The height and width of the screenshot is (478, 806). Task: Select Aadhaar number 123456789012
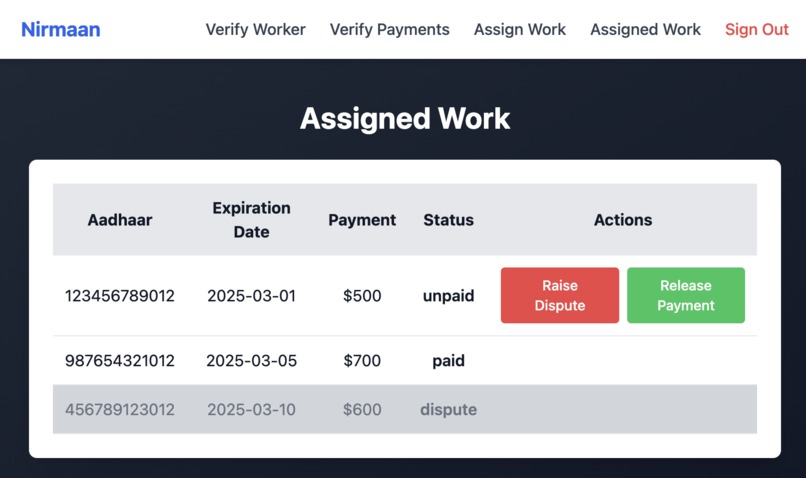pos(120,296)
